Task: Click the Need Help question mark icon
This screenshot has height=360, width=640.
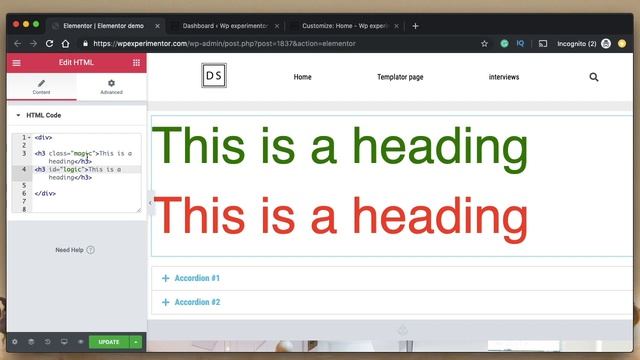Action: point(91,250)
